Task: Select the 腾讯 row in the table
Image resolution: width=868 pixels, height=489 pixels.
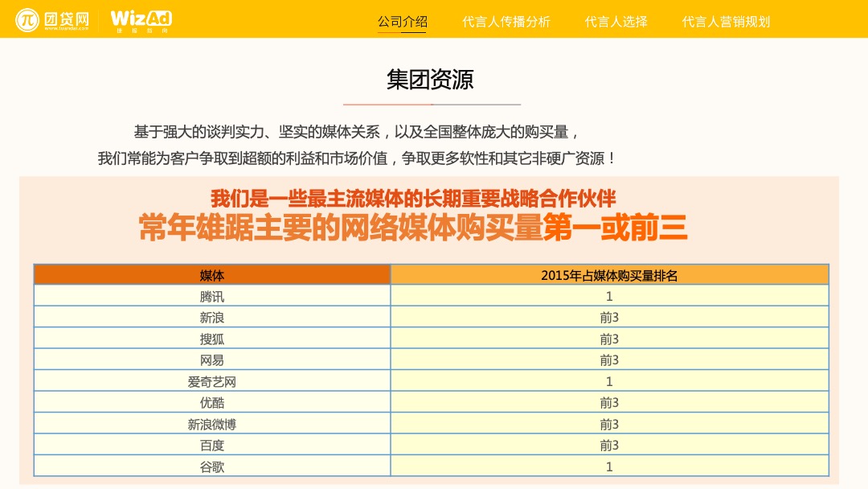Action: (x=211, y=295)
